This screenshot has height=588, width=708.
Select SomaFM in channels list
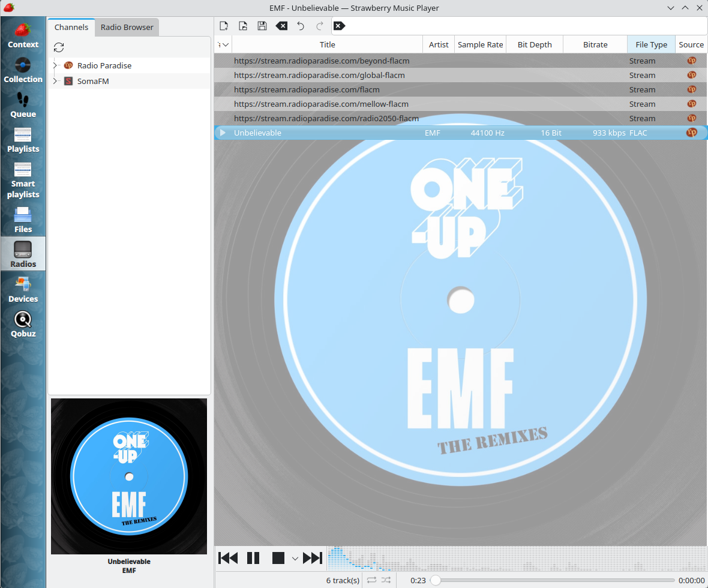click(93, 81)
